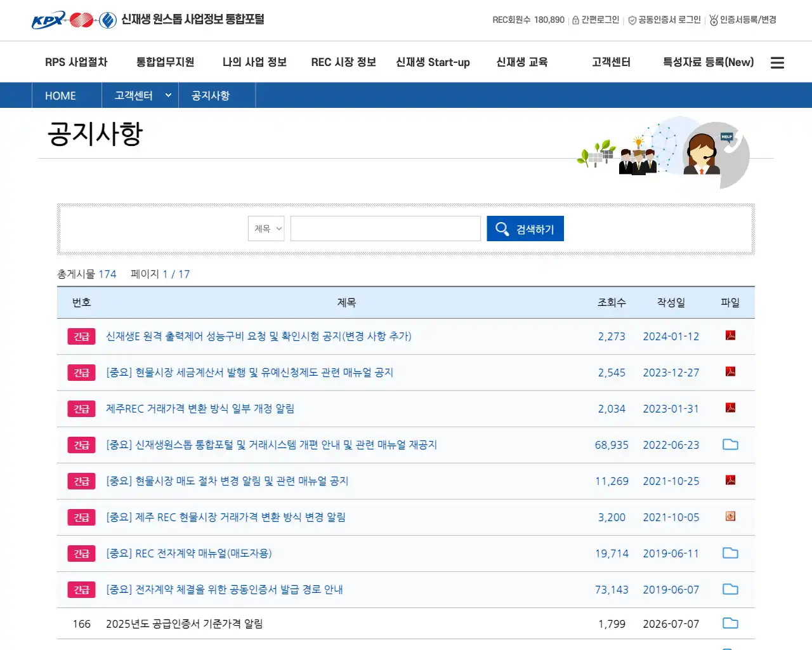Open the hamburger menu icon

pos(777,63)
